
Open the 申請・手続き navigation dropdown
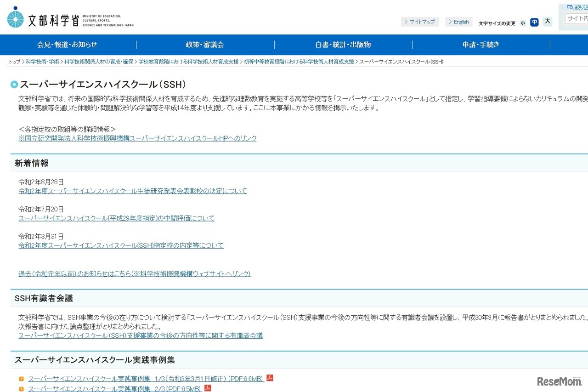tap(481, 45)
